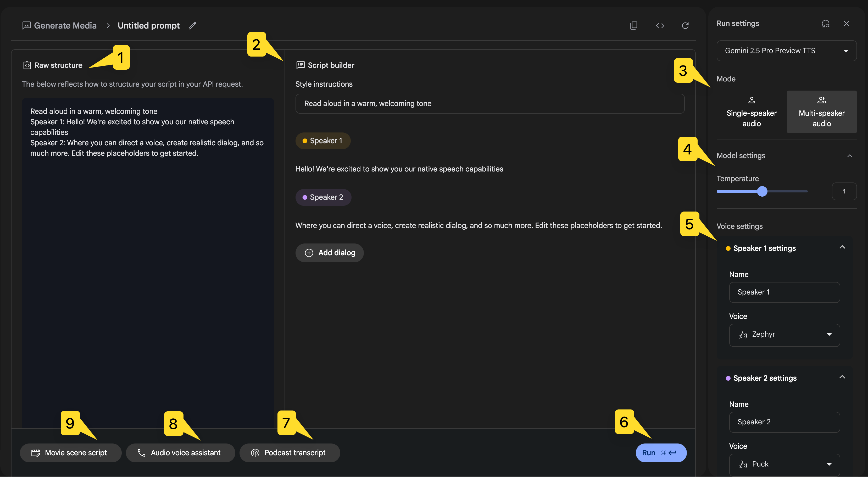This screenshot has width=868, height=477.
Task: Open the Gemini 2.5 Pro Preview TTS dropdown
Action: (786, 51)
